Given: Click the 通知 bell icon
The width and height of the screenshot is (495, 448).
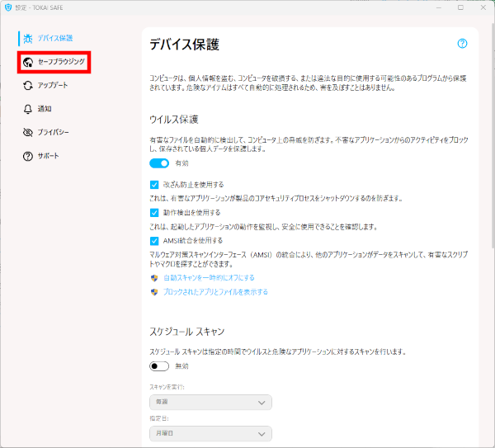Looking at the screenshot, I should 28,109.
